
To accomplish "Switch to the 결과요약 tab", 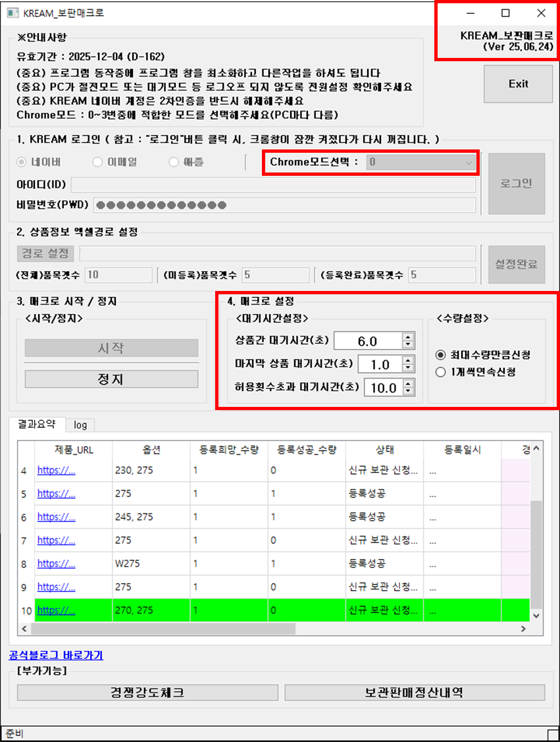I will 37,424.
